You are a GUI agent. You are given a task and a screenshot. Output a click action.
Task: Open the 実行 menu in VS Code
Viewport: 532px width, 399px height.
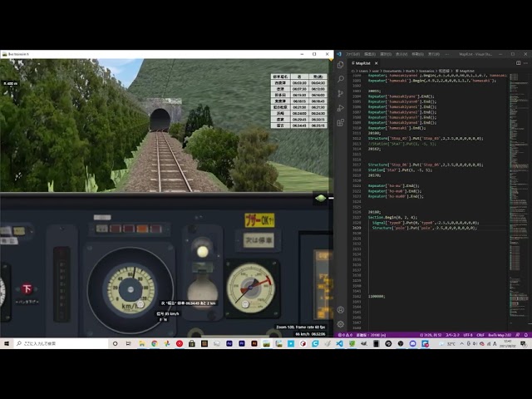point(433,54)
